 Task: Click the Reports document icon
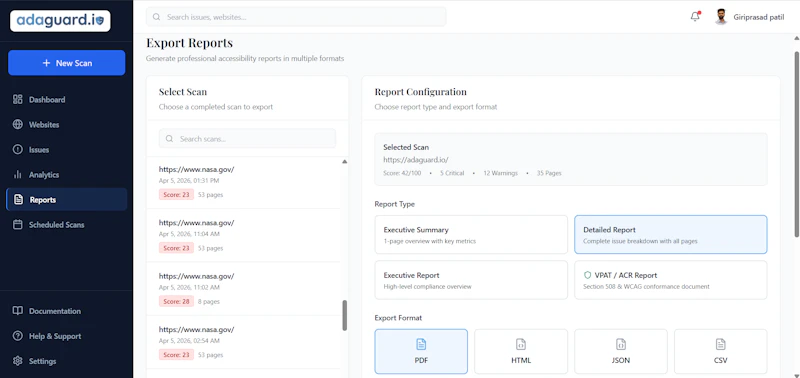tap(18, 199)
